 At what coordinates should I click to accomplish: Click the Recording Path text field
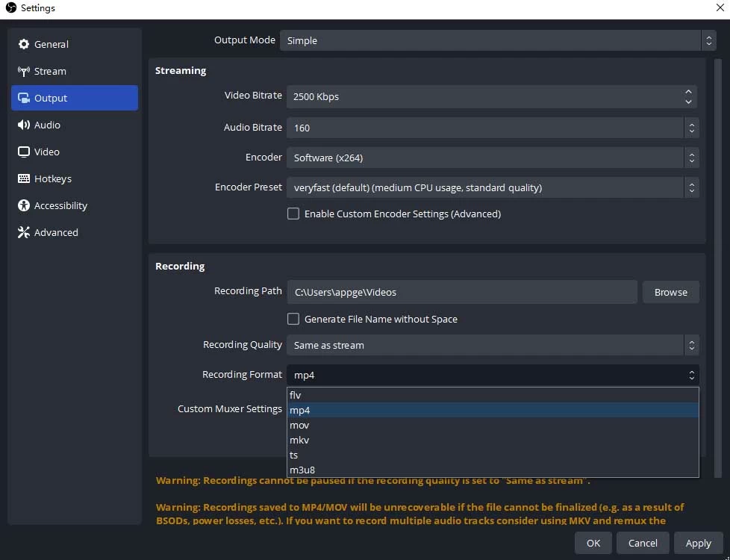pyautogui.click(x=462, y=292)
